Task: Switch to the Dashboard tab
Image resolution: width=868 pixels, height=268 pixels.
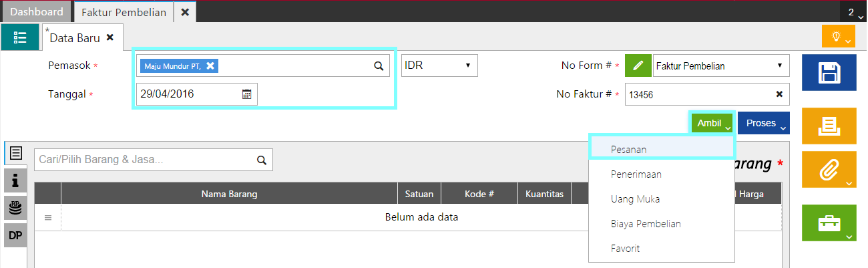Action: [x=37, y=12]
